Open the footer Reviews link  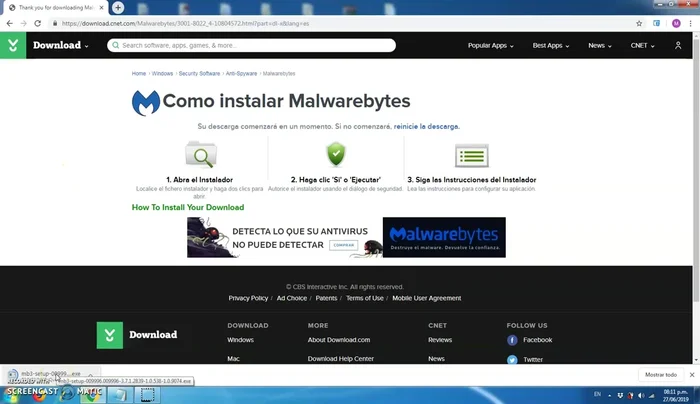click(x=440, y=340)
